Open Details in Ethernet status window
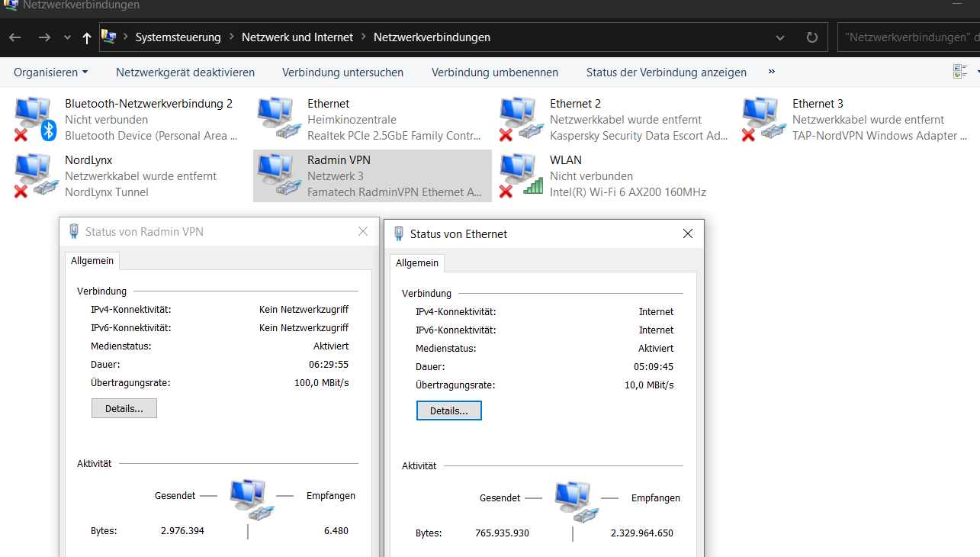Image resolution: width=980 pixels, height=557 pixels. point(449,411)
